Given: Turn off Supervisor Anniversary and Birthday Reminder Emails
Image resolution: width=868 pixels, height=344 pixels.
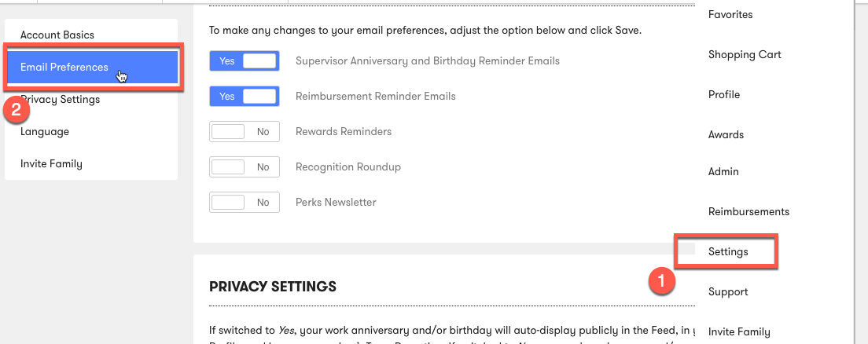Looking at the screenshot, I should 244,60.
